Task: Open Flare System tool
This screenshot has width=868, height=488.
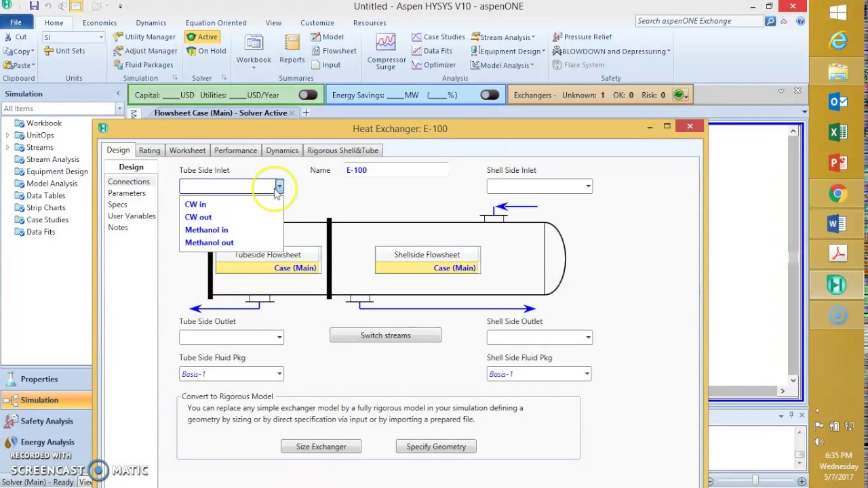Action: click(x=578, y=65)
